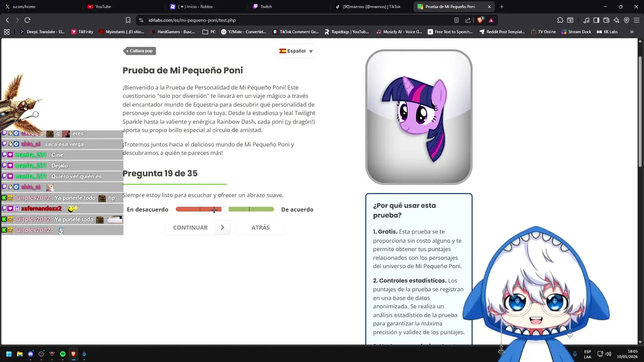Viewport: 644px width, 362px height.
Task: Open the Brave Wallet icon
Action: (x=606, y=20)
